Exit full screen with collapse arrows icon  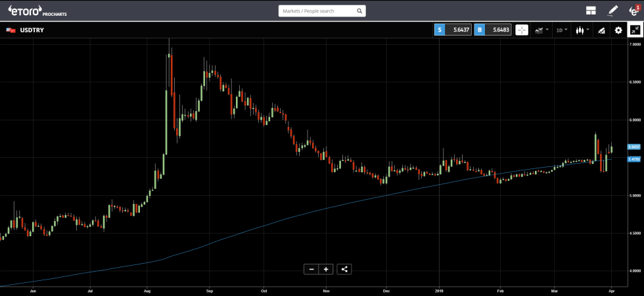(x=635, y=30)
